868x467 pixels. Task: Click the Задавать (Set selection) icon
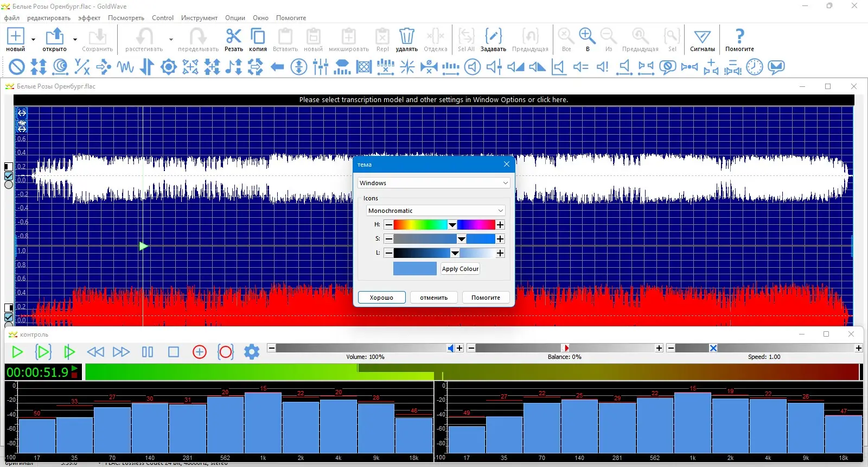493,37
